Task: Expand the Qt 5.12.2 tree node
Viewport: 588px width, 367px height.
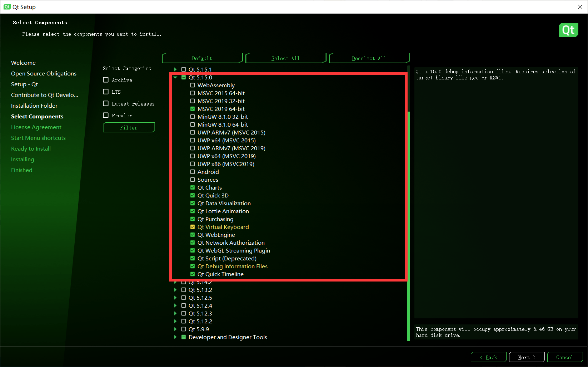Action: [175, 321]
